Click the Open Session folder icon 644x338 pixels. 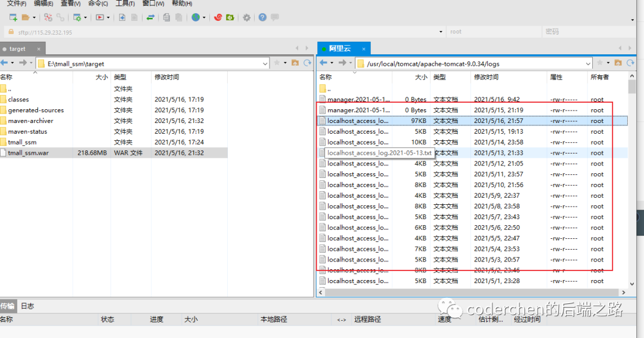tap(26, 17)
